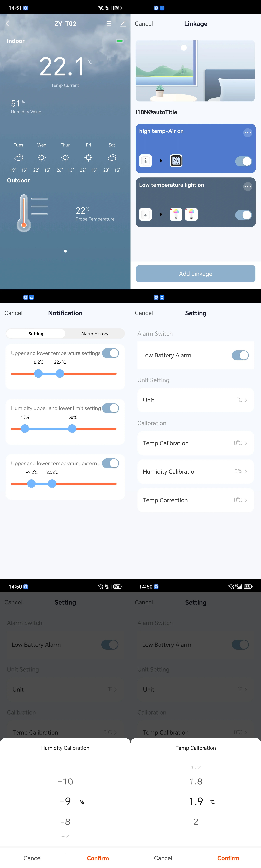Image resolution: width=261 pixels, height=868 pixels.
Task: Open options dots on high temp-Air on card
Action: tap(248, 133)
